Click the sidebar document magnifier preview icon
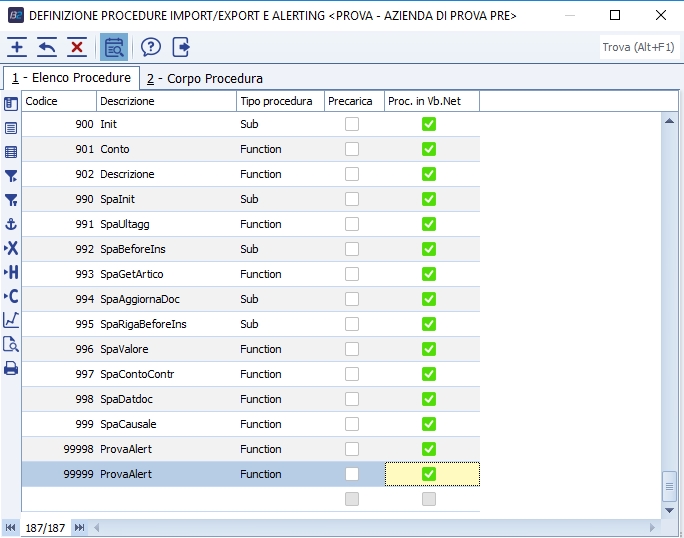The width and height of the screenshot is (684, 538). tap(11, 344)
